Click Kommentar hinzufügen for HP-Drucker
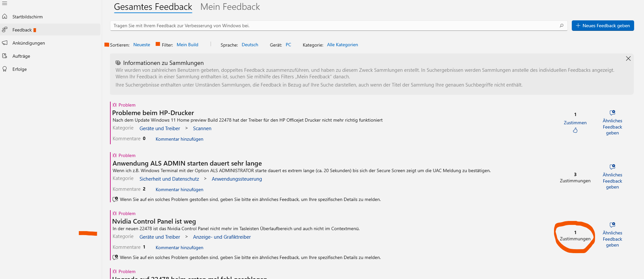644x279 pixels. (179, 139)
